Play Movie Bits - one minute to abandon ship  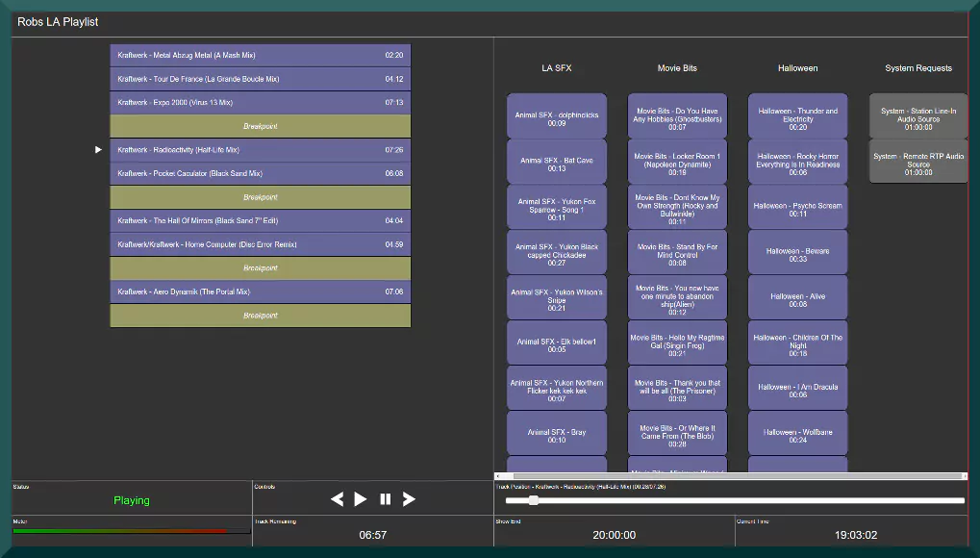point(677,297)
